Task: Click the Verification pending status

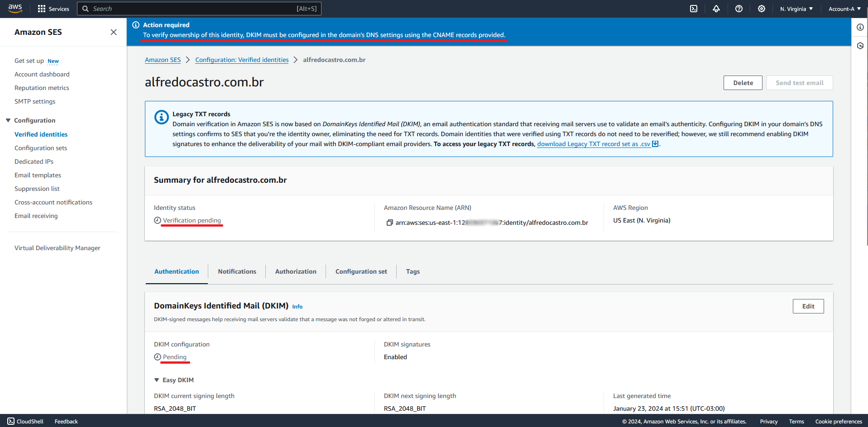Action: (192, 220)
